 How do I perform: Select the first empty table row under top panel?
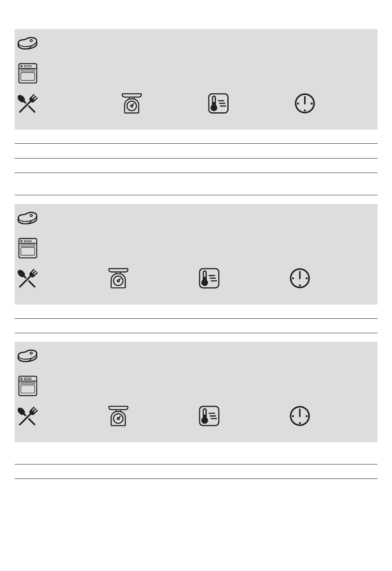click(196, 137)
